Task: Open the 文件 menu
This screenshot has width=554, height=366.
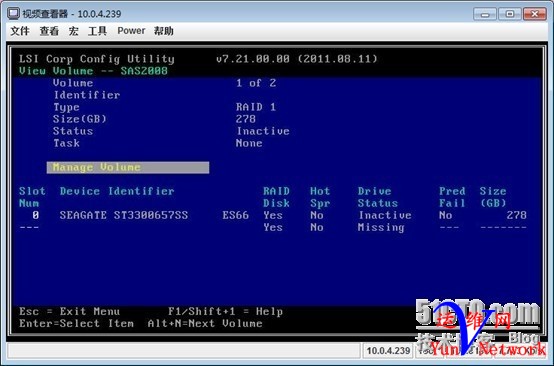Action: click(20, 31)
